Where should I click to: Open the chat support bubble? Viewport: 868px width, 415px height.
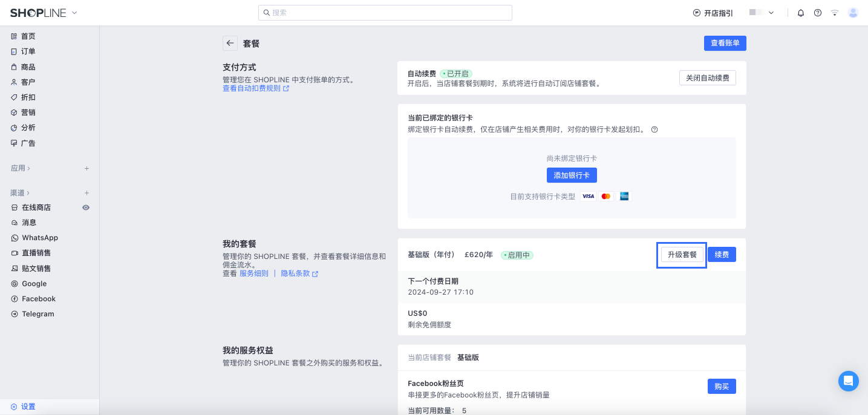[849, 381]
